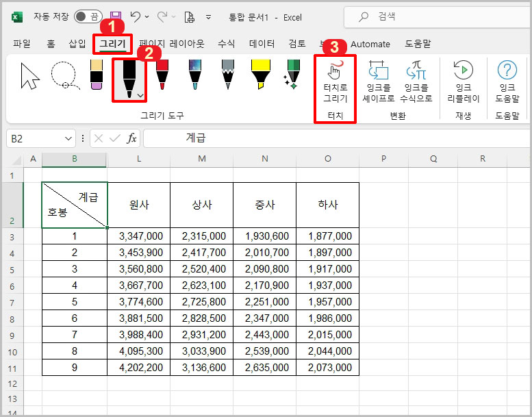Click cell containing 하사
Viewport: 532px width, 417px height.
[x=328, y=205]
